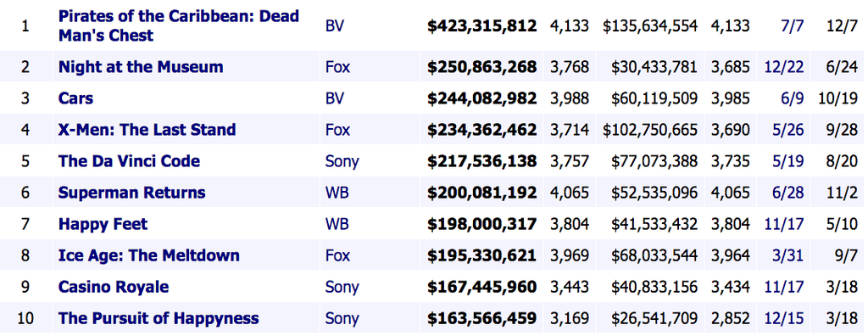
Task: Open Superman Returns movie link
Action: (131, 193)
